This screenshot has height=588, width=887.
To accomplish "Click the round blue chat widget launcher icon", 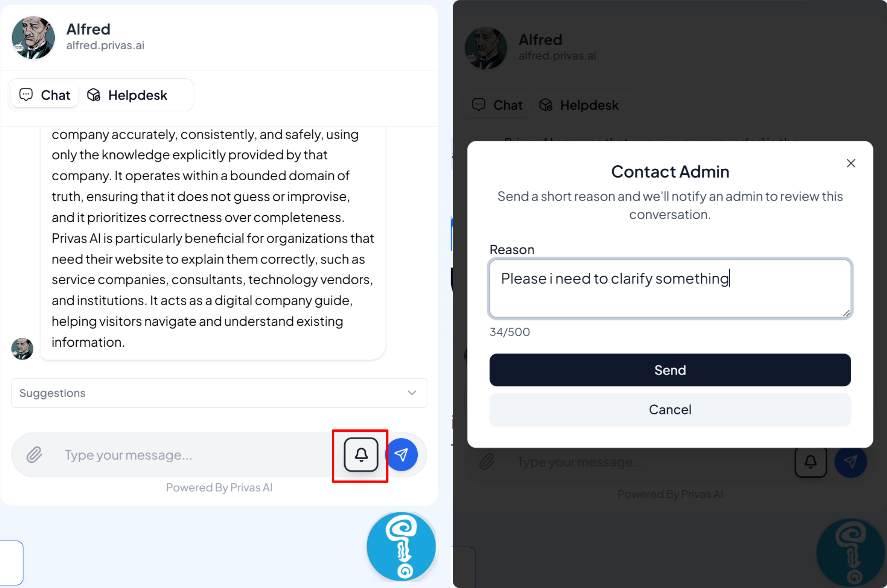I will 401,546.
